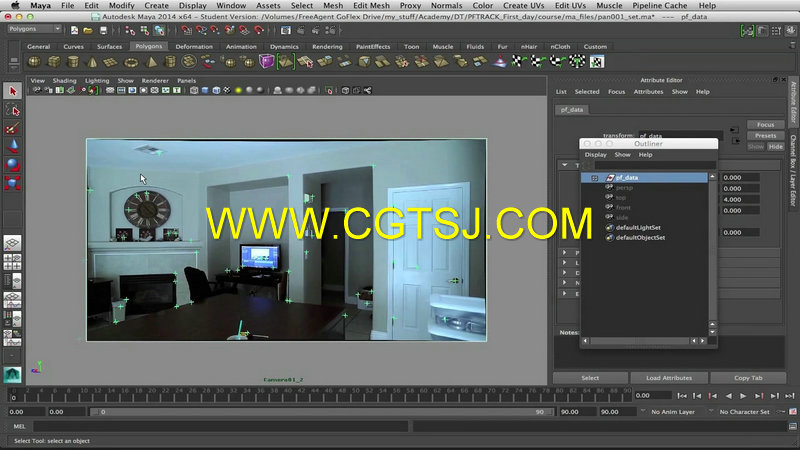Viewport: 800px width, 450px height.
Task: Expand the last collapsed attribute section
Action: pyautogui.click(x=564, y=293)
